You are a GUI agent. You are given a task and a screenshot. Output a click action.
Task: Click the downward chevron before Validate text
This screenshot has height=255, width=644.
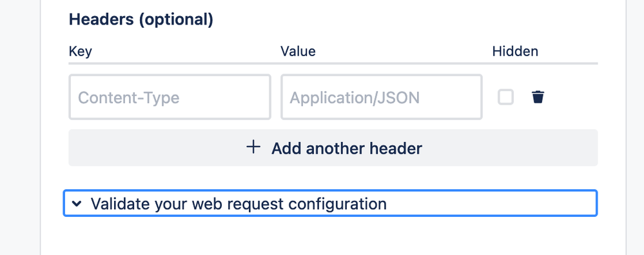click(x=77, y=203)
